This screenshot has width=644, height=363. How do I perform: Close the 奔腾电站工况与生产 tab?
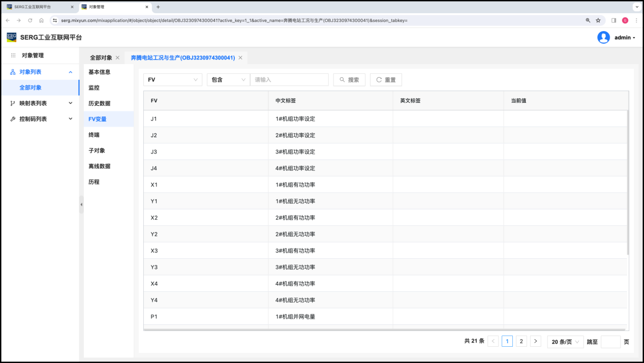240,58
